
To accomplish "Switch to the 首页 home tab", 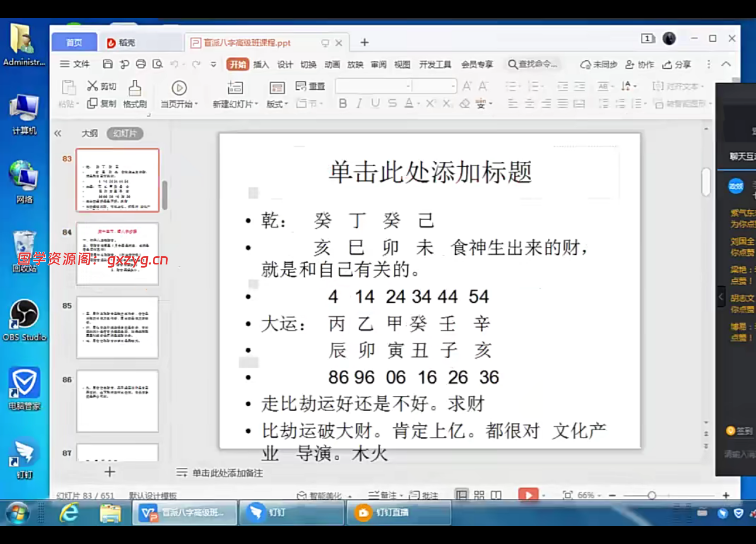I will [74, 42].
